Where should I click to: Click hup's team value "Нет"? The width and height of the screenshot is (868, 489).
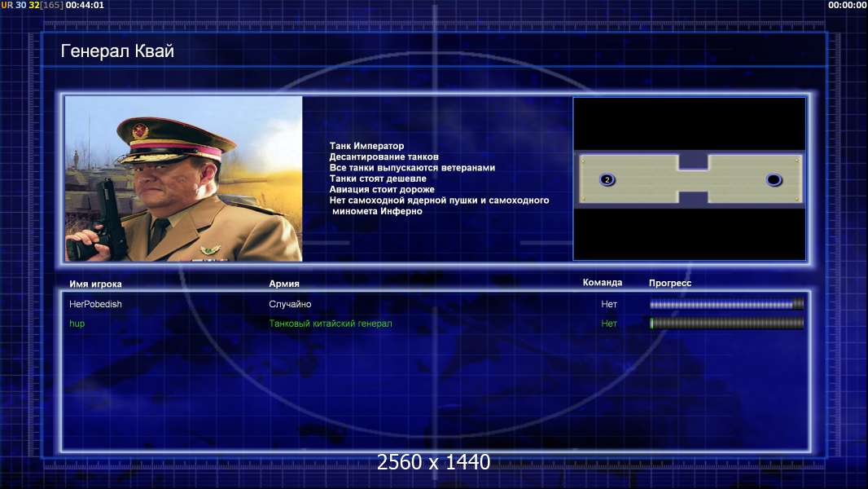[609, 324]
